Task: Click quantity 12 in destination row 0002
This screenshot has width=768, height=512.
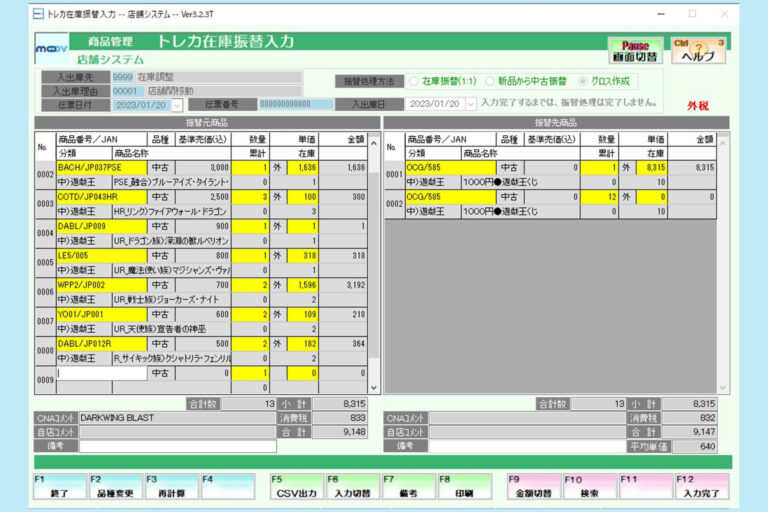Action: click(600, 197)
